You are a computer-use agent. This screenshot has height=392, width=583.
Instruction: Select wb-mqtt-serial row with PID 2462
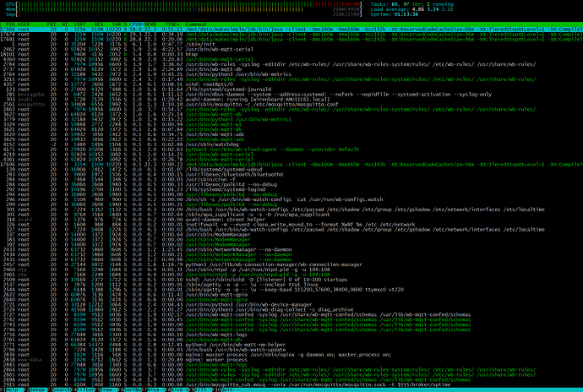coord(291,49)
